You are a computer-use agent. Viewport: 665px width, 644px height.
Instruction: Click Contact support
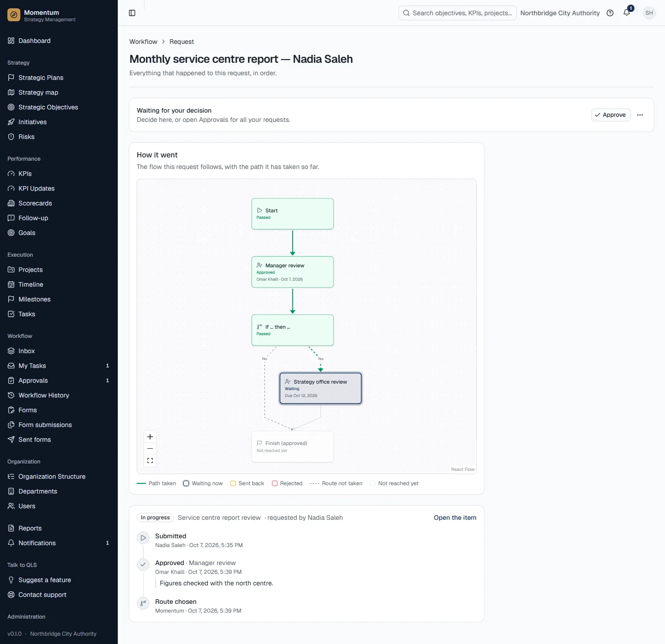(x=59, y=595)
